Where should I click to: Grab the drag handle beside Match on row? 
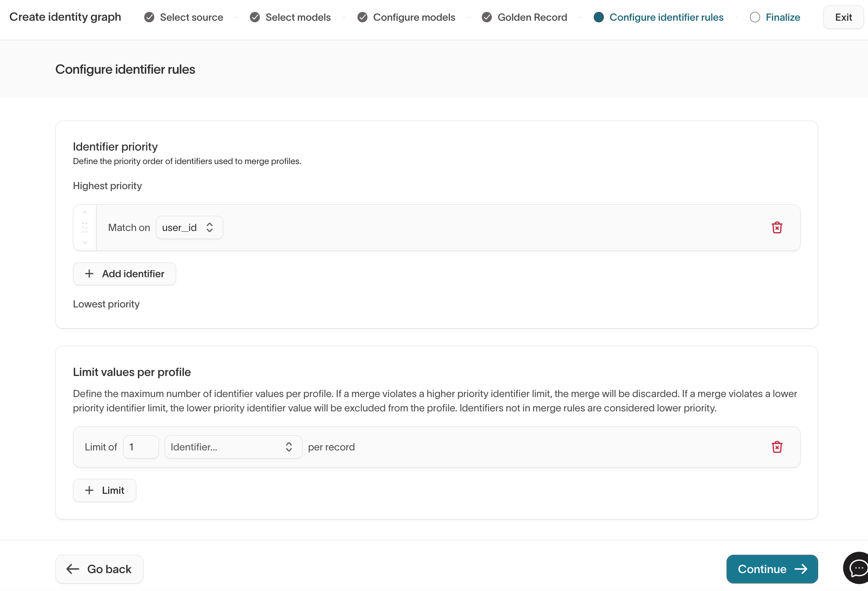(84, 227)
